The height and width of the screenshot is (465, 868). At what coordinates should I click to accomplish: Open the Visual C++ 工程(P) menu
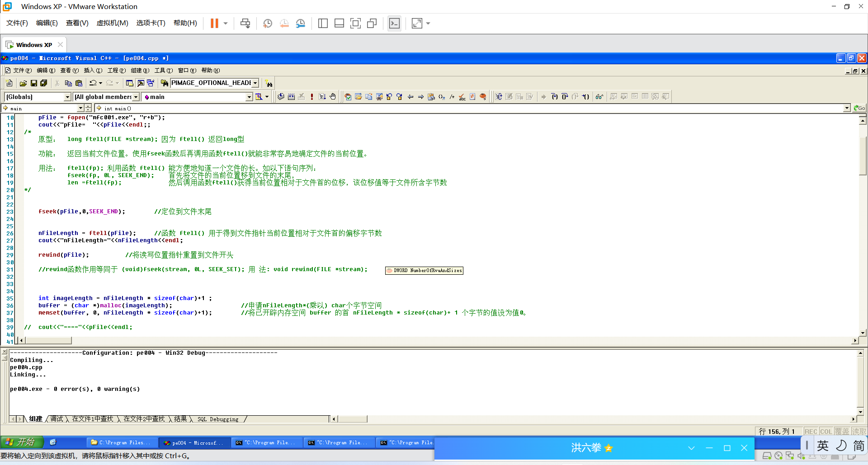click(117, 70)
